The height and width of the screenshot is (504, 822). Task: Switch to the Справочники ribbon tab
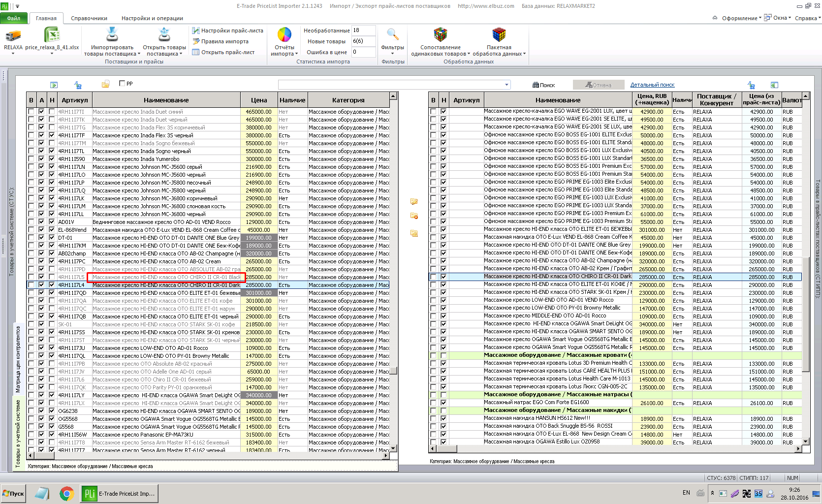tap(89, 18)
